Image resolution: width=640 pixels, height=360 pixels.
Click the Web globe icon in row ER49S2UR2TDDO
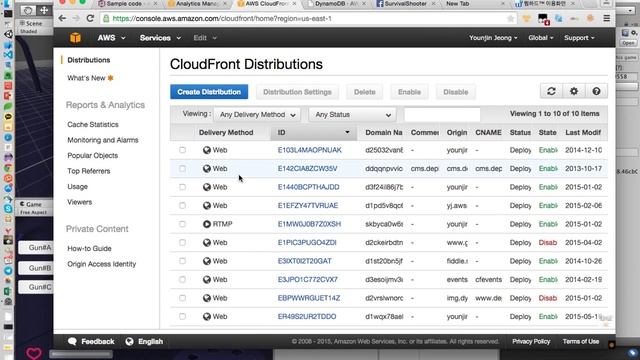[x=207, y=316]
